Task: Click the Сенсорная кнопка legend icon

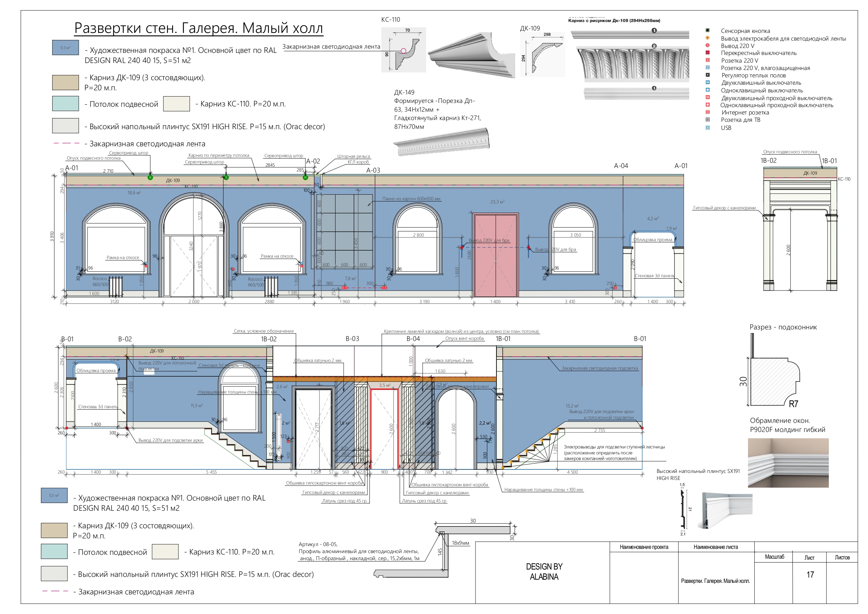Action: click(x=707, y=30)
